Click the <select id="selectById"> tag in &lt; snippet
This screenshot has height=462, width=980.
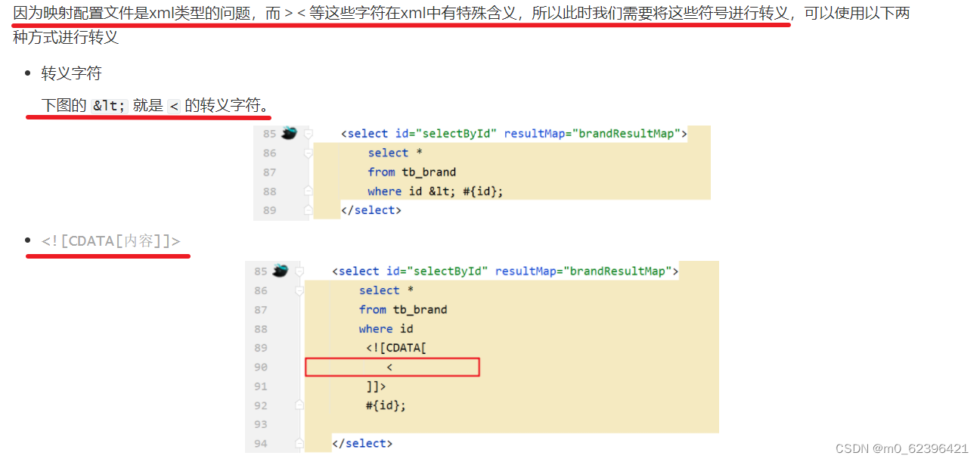tap(514, 134)
